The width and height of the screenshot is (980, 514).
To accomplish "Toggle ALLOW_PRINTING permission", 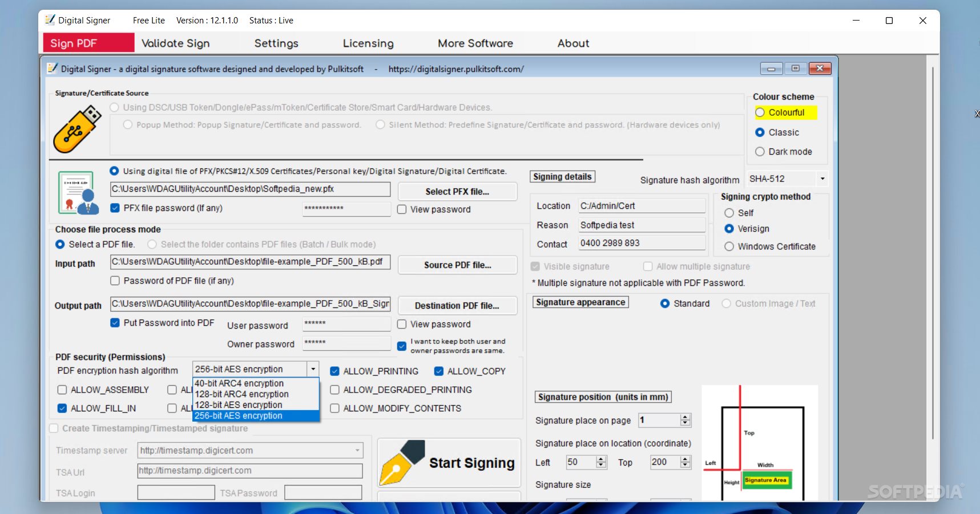I will click(335, 371).
